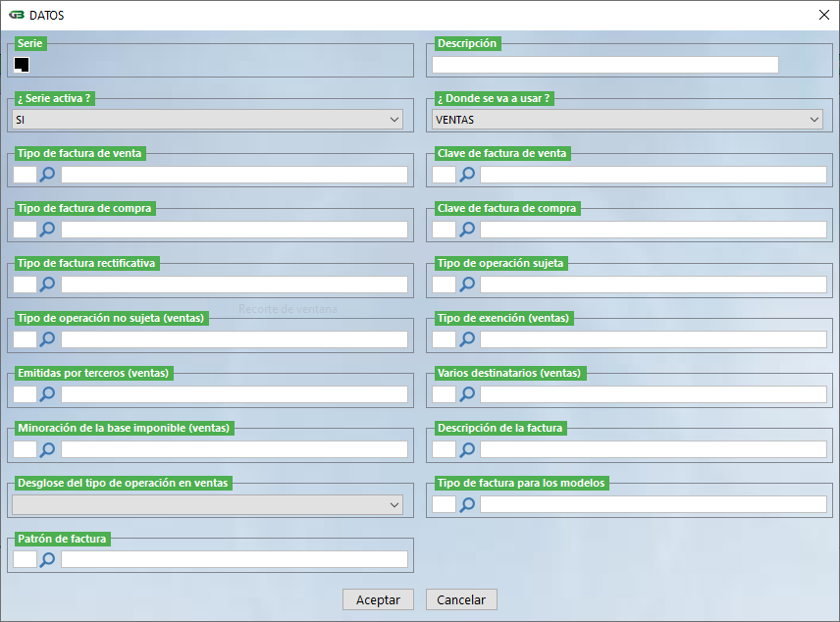
Task: Open lookup for Tipo de factura de compra
Action: pyautogui.click(x=47, y=230)
